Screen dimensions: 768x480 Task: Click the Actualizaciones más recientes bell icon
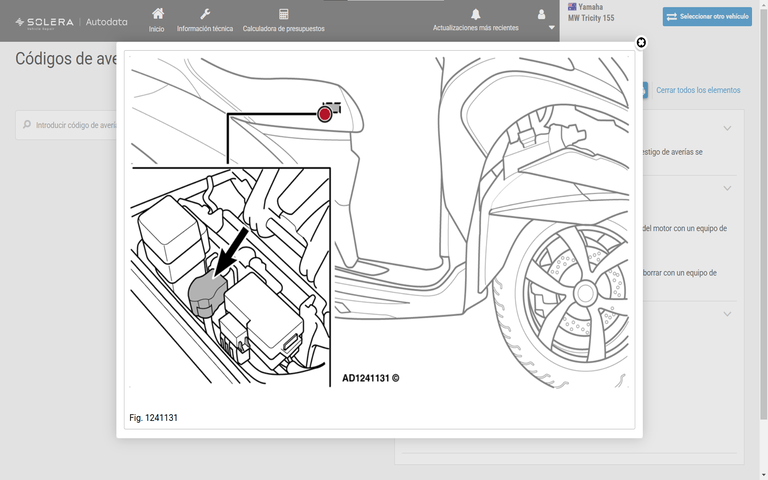475,14
